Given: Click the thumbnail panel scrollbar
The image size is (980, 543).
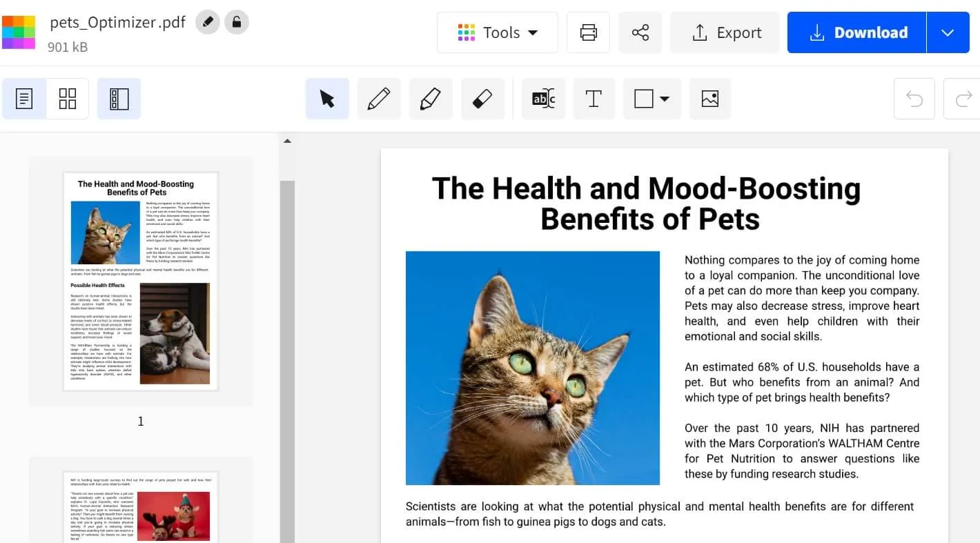Looking at the screenshot, I should pyautogui.click(x=287, y=345).
